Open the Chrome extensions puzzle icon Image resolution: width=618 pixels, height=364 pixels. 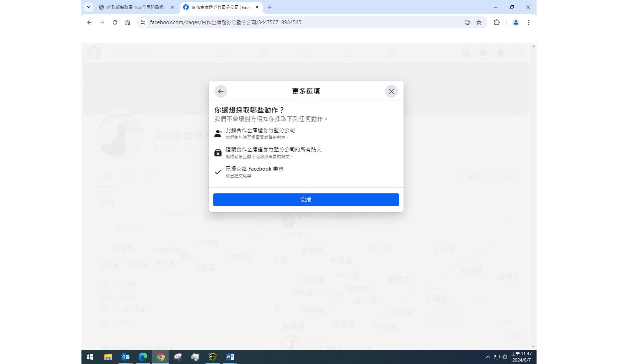[497, 22]
